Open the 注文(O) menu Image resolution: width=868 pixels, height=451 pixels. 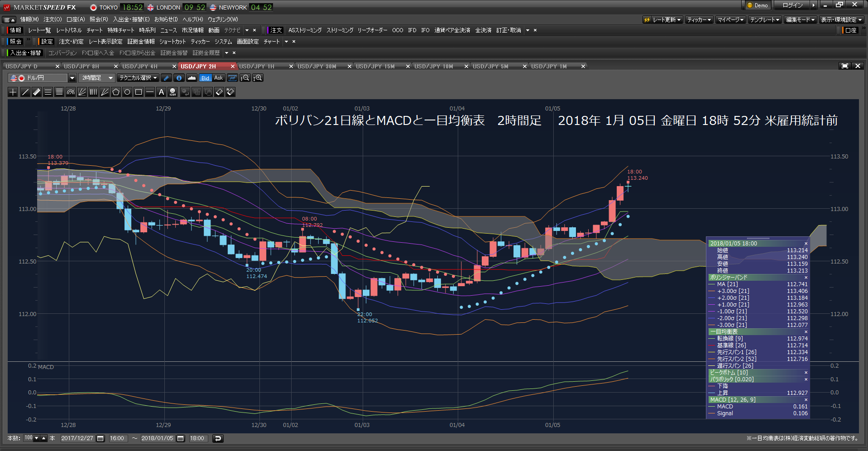(x=53, y=19)
